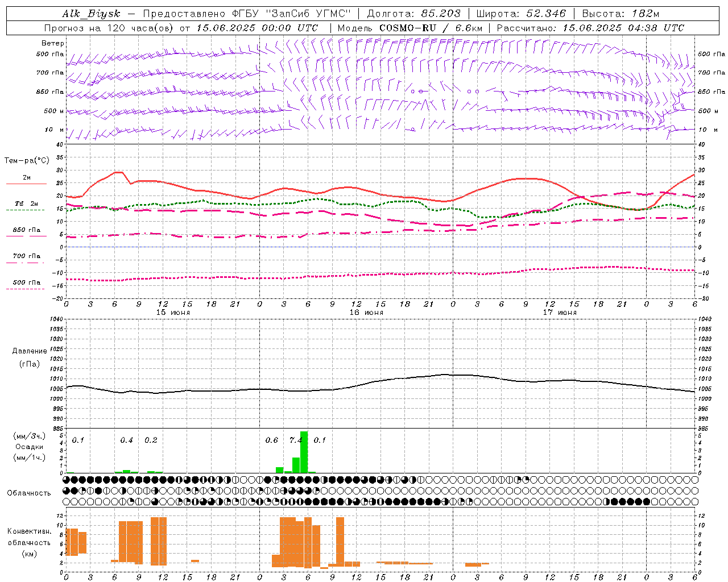Click the "0.4" precipitation amount value
Screen dimensions: 728x582
pos(126,440)
